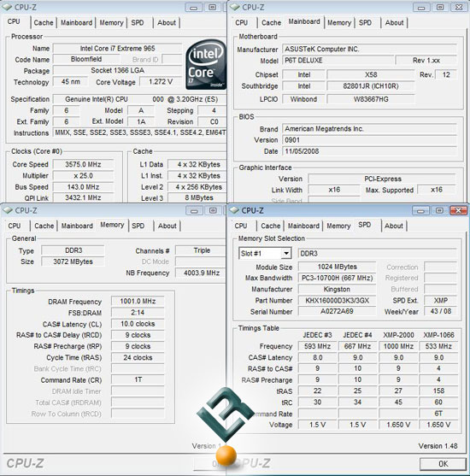Open Cache tab in top-left CPU-Z window
470x476 pixels.
pyautogui.click(x=44, y=23)
